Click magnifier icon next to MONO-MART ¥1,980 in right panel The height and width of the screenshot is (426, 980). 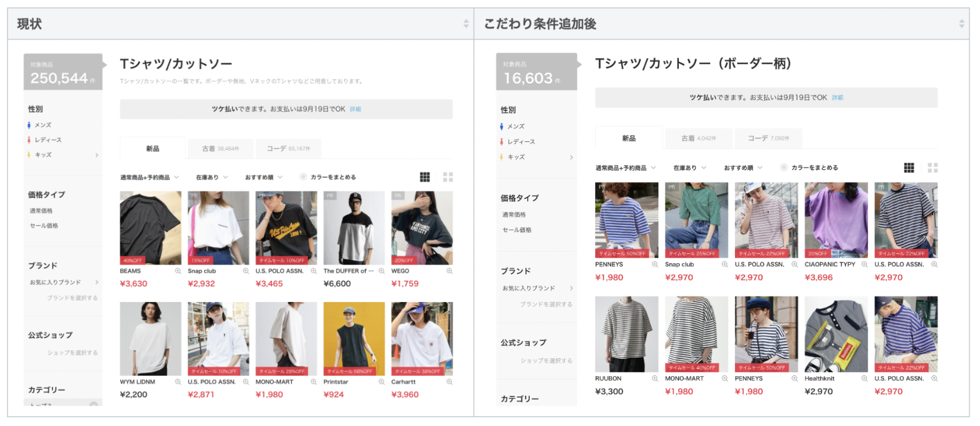725,378
